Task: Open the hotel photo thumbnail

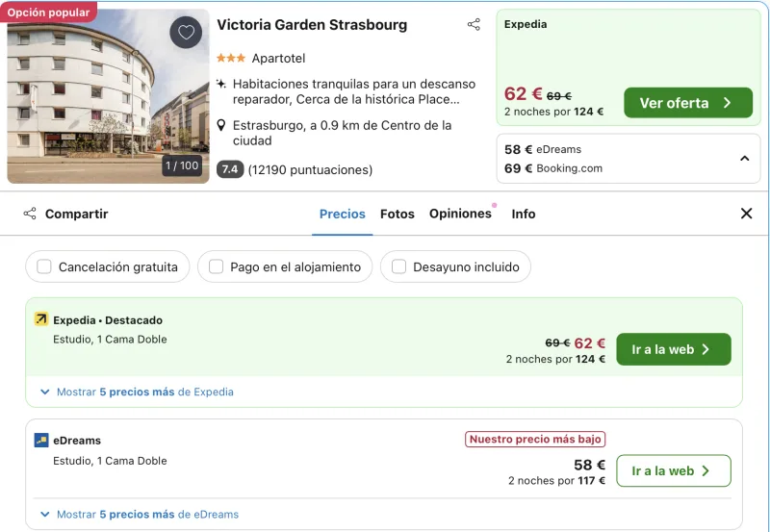Action: pos(108,96)
